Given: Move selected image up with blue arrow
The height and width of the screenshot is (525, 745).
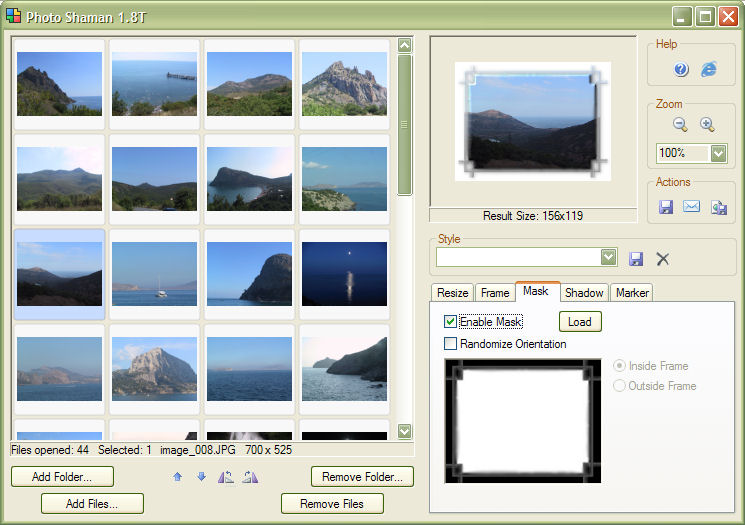Looking at the screenshot, I should tap(178, 477).
